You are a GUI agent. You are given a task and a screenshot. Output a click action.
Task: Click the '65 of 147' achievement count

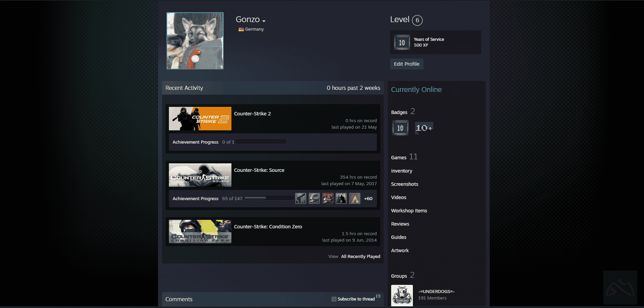232,199
